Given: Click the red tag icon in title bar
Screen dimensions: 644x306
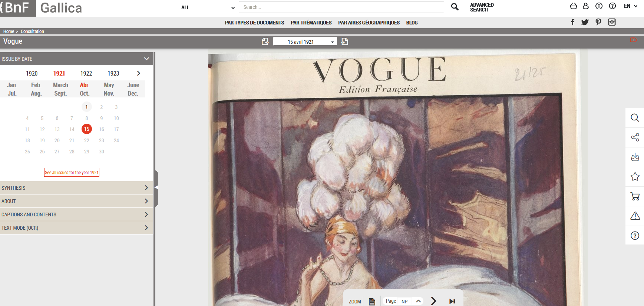Looking at the screenshot, I should [x=634, y=40].
